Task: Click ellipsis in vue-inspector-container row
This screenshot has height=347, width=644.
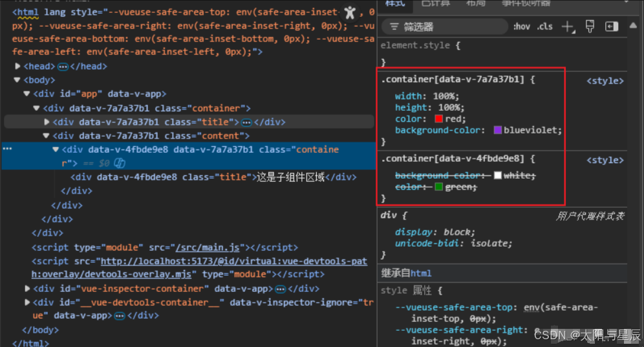Action: 280,289
